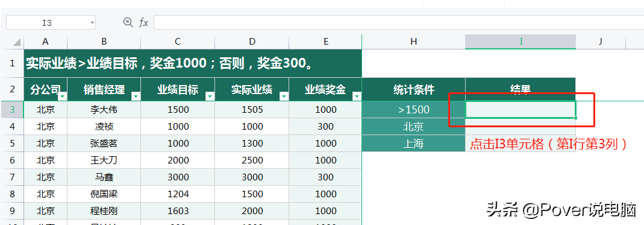Click cell containing 马鑫

[x=104, y=177]
